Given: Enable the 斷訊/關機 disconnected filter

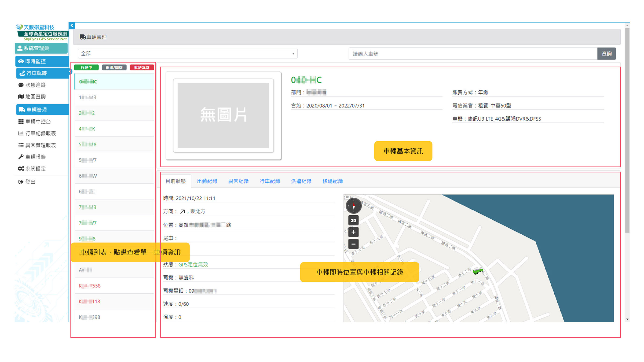Looking at the screenshot, I should point(114,67).
